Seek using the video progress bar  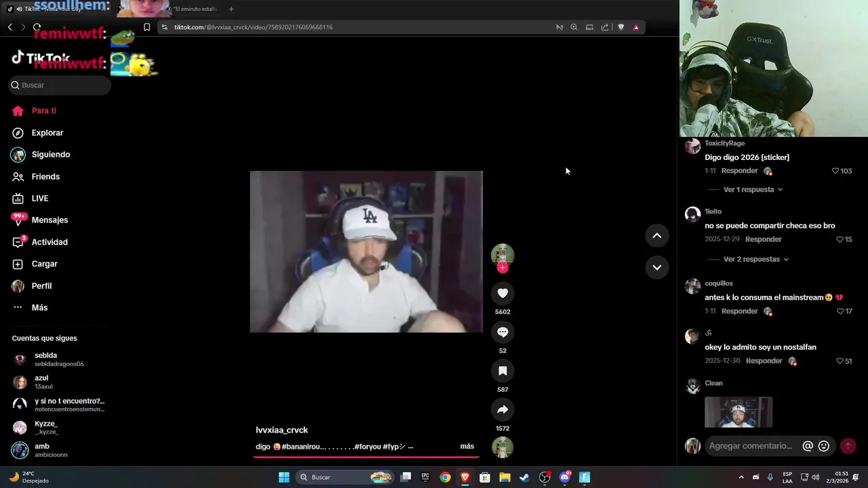pyautogui.click(x=366, y=457)
